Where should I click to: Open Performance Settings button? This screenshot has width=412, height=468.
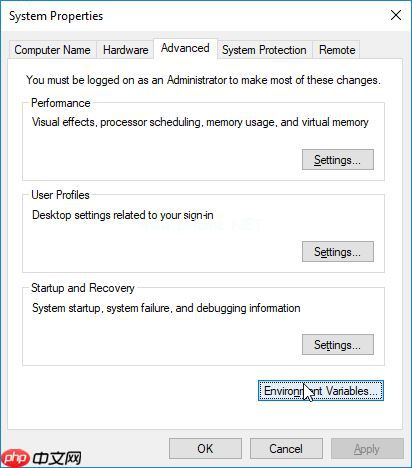click(338, 160)
